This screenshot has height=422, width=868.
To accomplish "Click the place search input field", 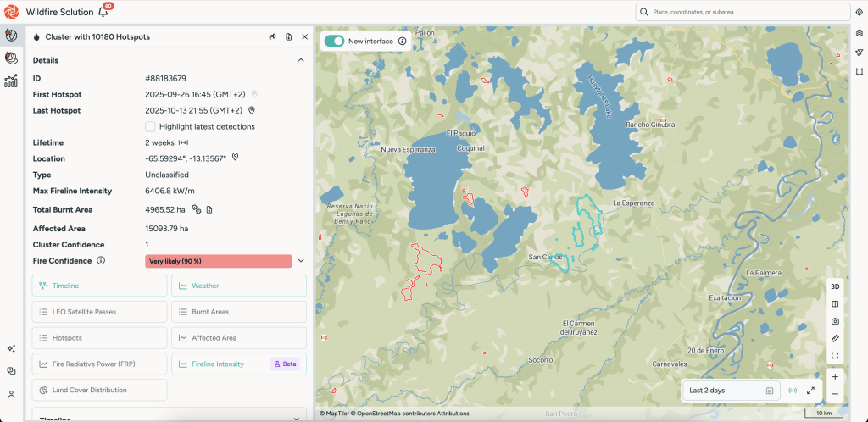I will click(746, 12).
